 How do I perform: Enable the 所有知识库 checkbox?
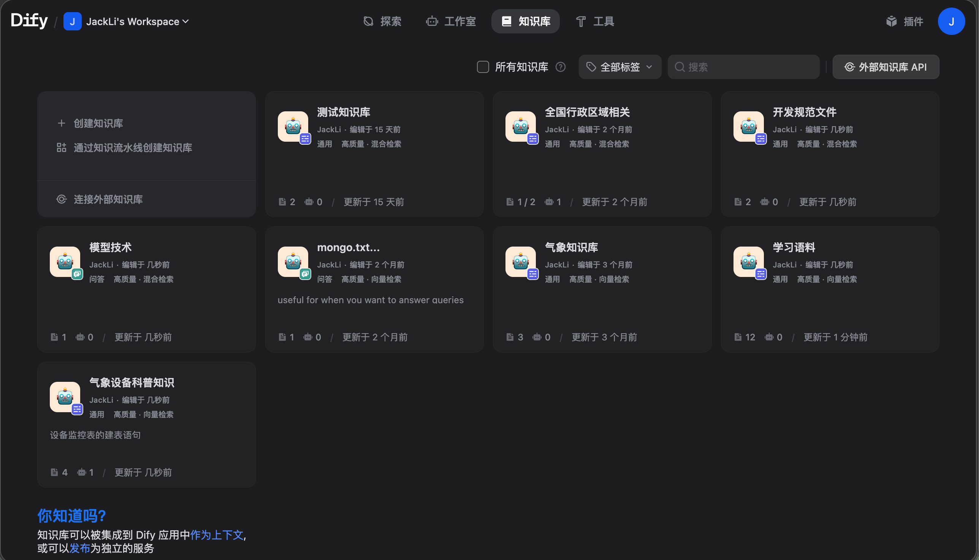pos(483,67)
